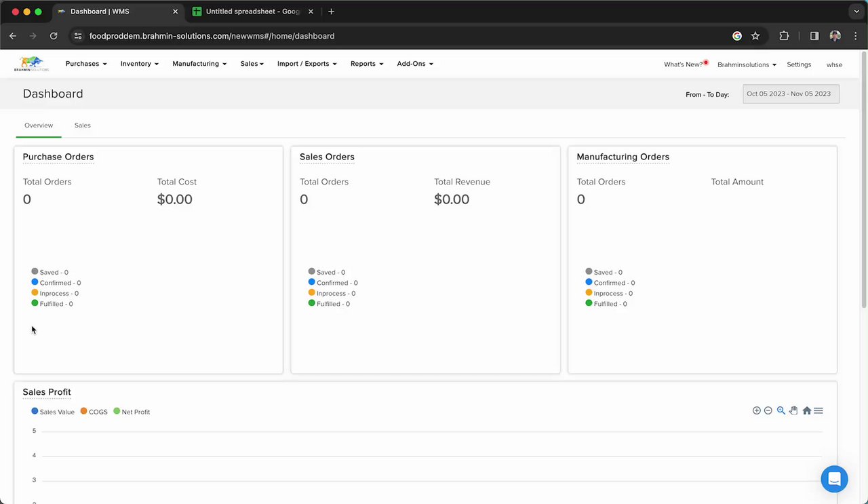Click the chart zoom out icon

[768, 410]
